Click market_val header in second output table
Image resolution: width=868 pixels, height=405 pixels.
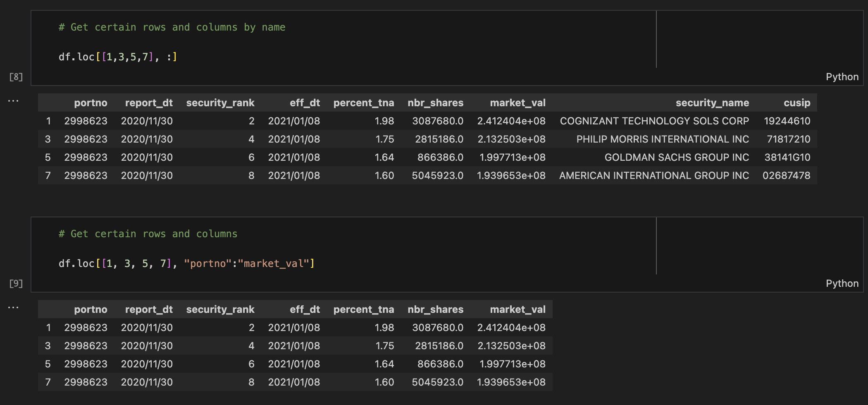tap(517, 310)
